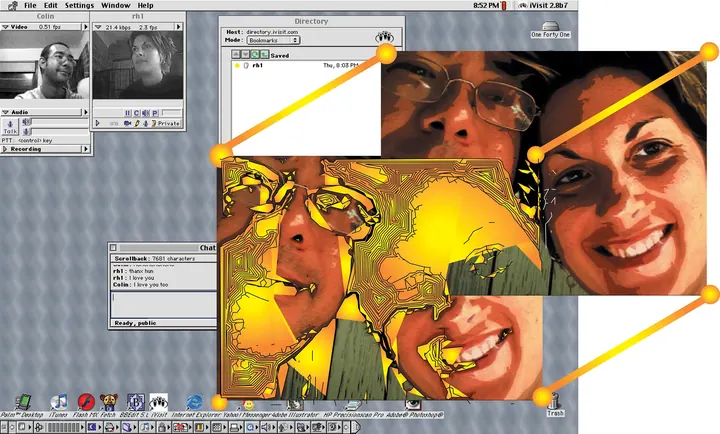Open the Settings menu
Image resolution: width=720 pixels, height=434 pixels.
pyautogui.click(x=79, y=6)
